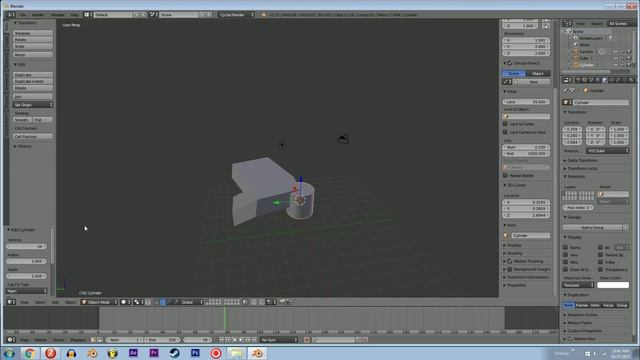Click the Mirror button

click(x=33, y=55)
